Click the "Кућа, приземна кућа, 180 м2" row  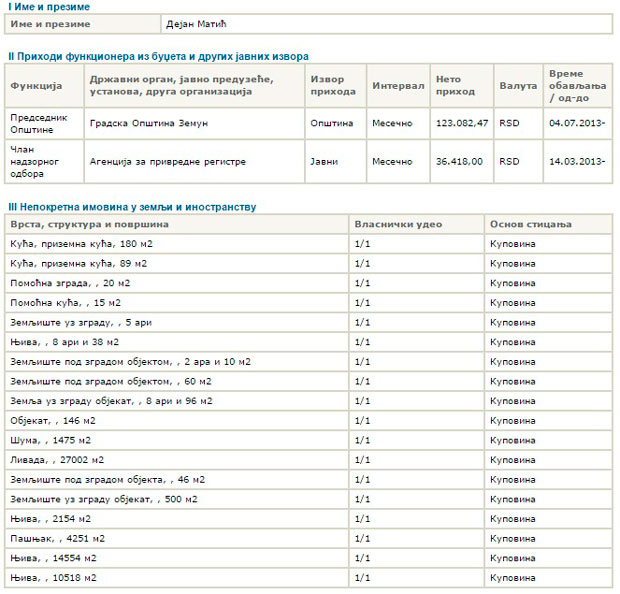pyautogui.click(x=79, y=244)
